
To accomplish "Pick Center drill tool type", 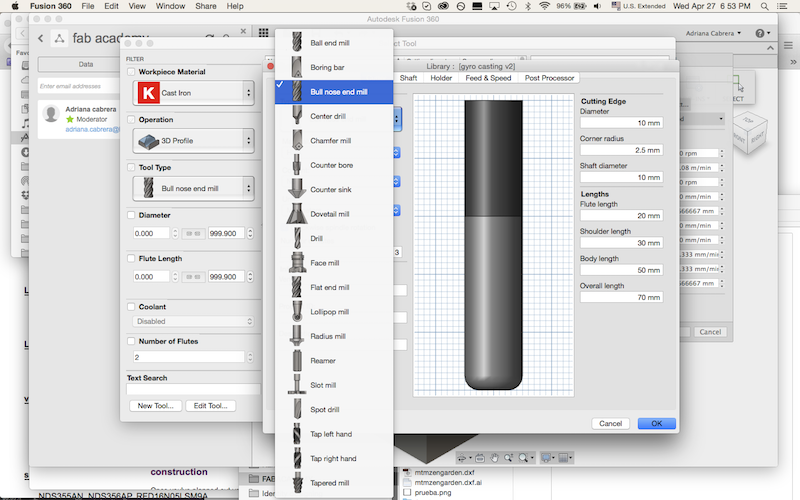I will point(334,116).
